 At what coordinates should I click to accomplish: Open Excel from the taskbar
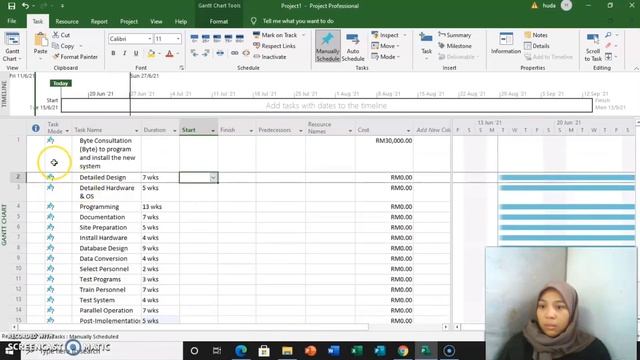357,351
